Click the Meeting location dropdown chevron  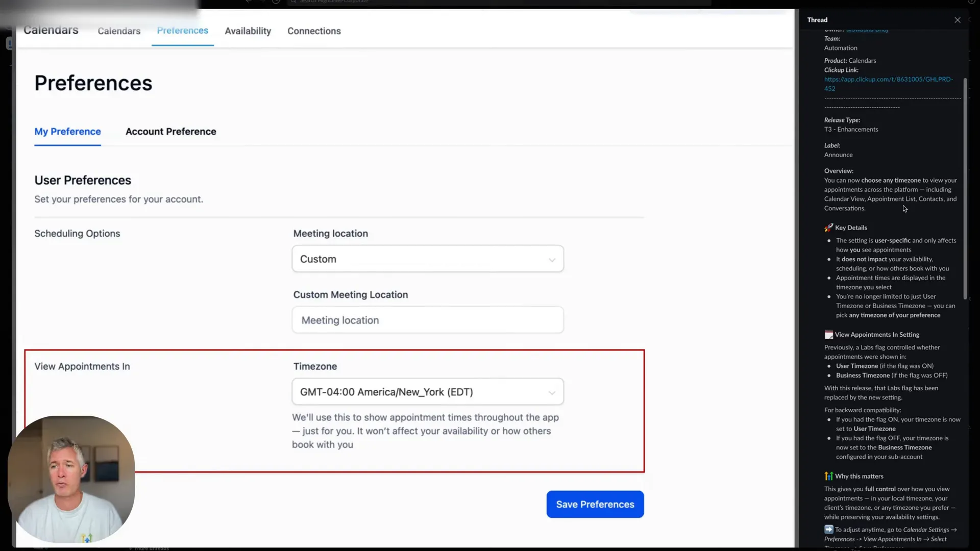(552, 260)
